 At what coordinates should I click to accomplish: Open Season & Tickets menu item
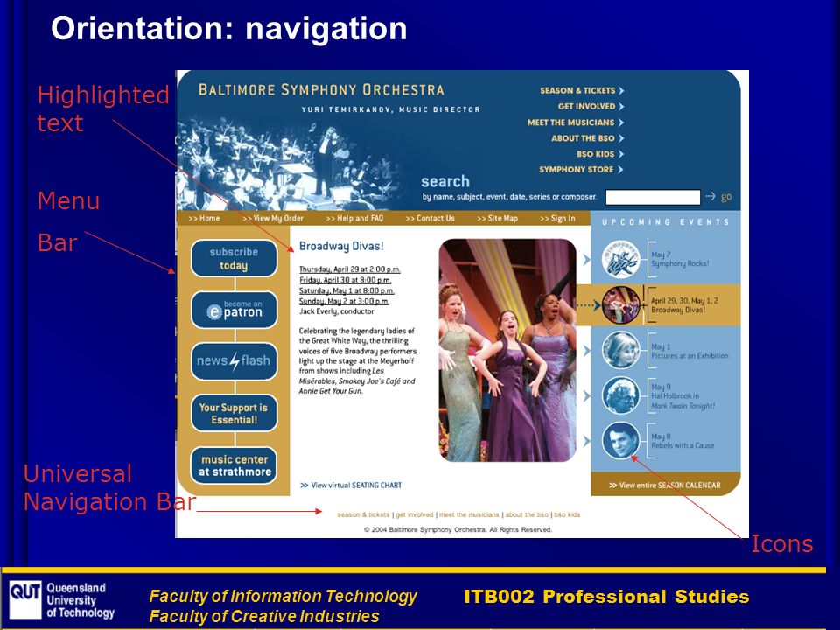point(577,90)
